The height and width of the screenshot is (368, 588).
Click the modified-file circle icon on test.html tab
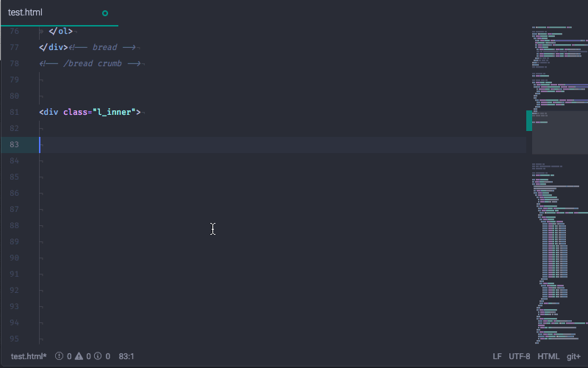(105, 13)
